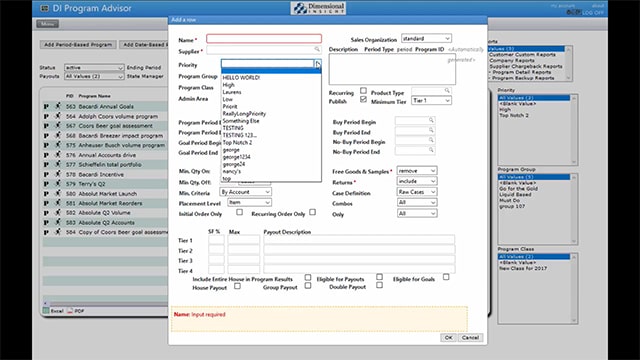The width and height of the screenshot is (640, 360).
Task: Check the House Payout box
Action: 237,286
